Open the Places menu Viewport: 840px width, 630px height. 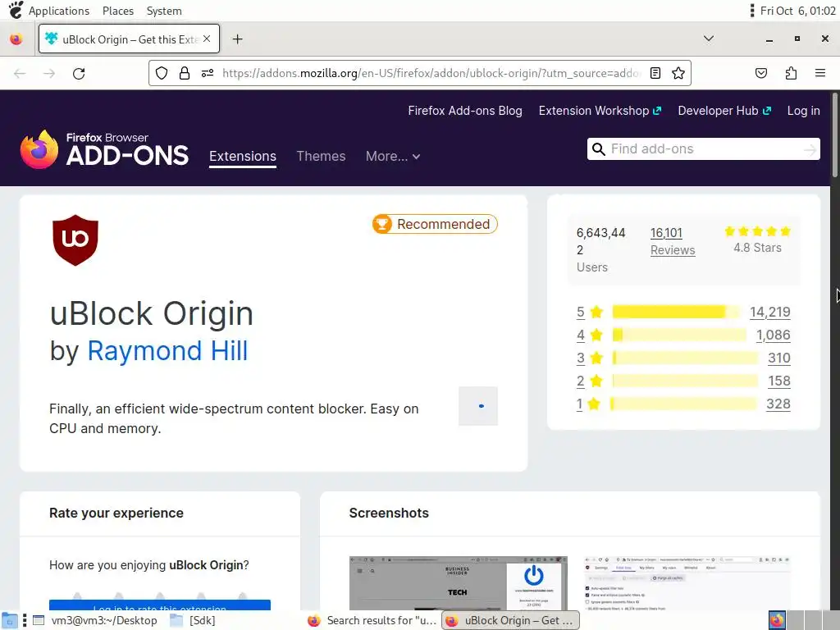[x=118, y=11]
